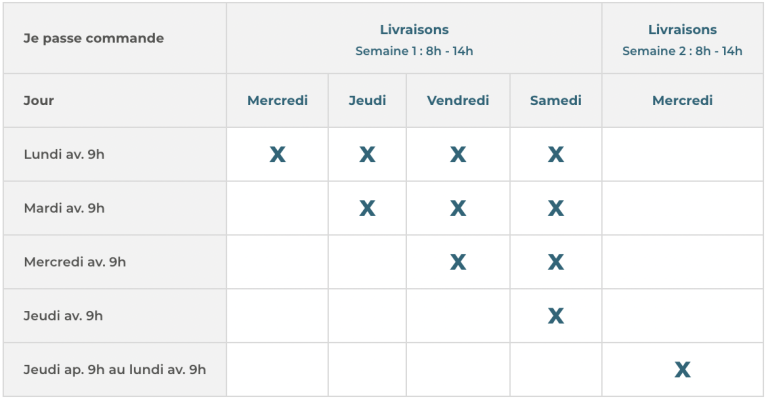Click 'Jeudi ap. 9h au lundi av. 9h' row
Screen dimensions: 768x399
(383, 370)
